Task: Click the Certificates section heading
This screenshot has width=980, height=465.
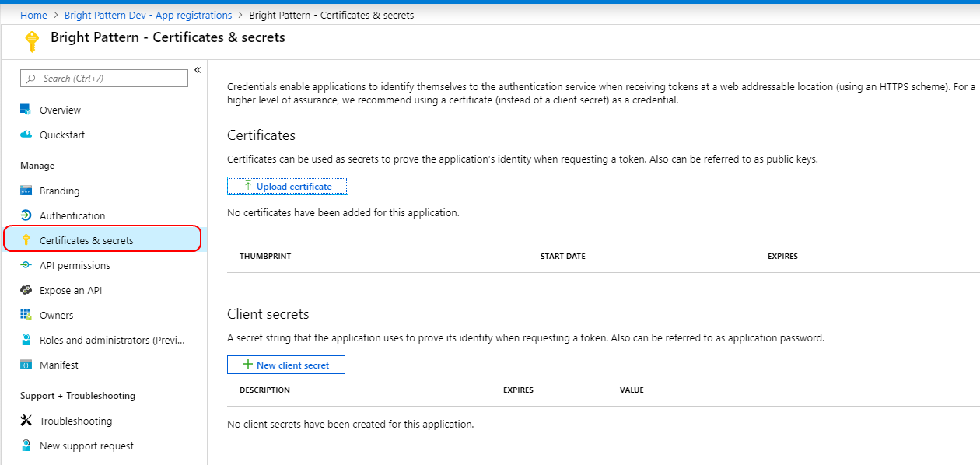Action: [261, 135]
